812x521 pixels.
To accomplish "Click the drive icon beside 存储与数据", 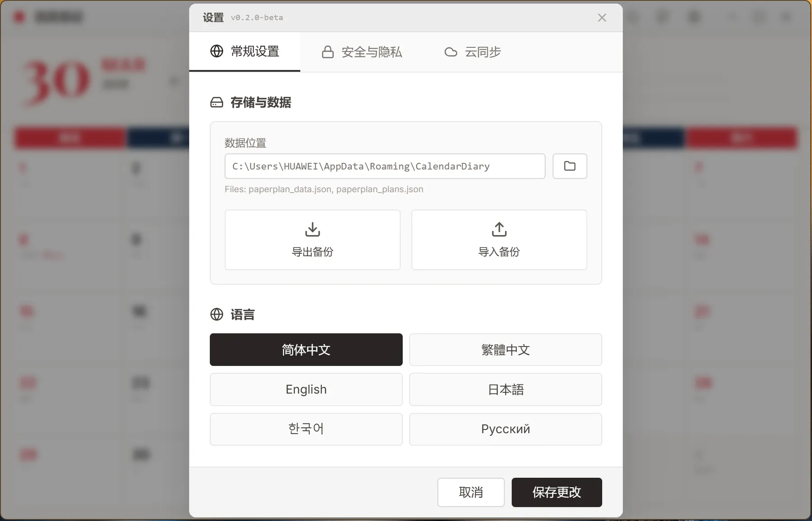I will (x=217, y=103).
